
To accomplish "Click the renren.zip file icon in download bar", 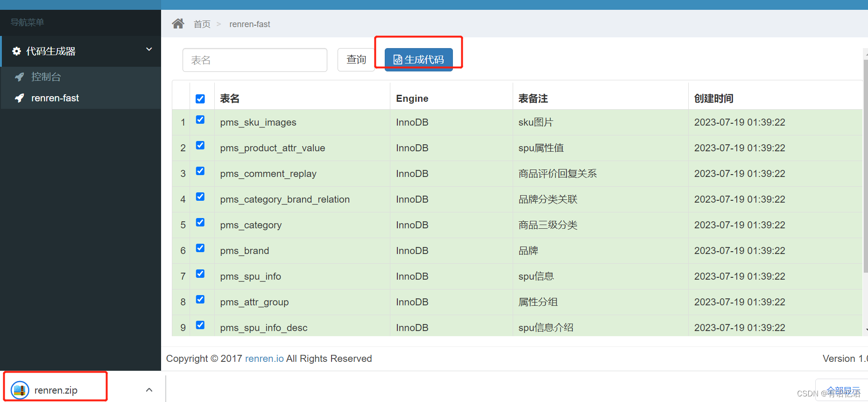I will (20, 390).
